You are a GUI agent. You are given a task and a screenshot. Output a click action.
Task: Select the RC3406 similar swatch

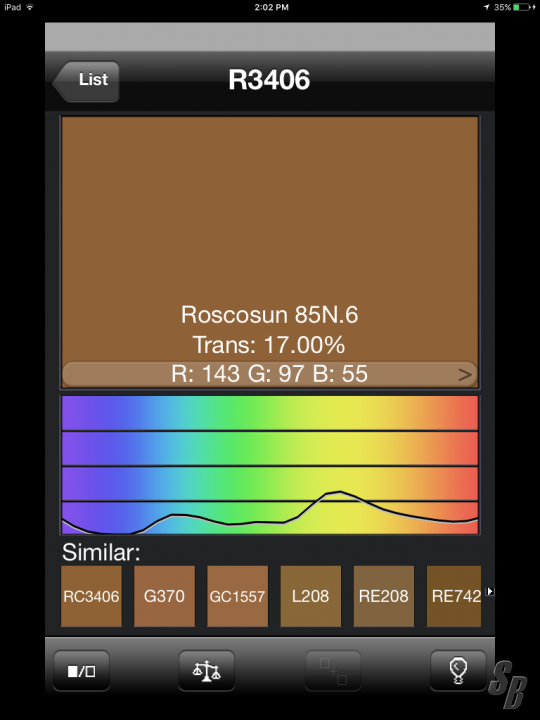click(x=91, y=596)
